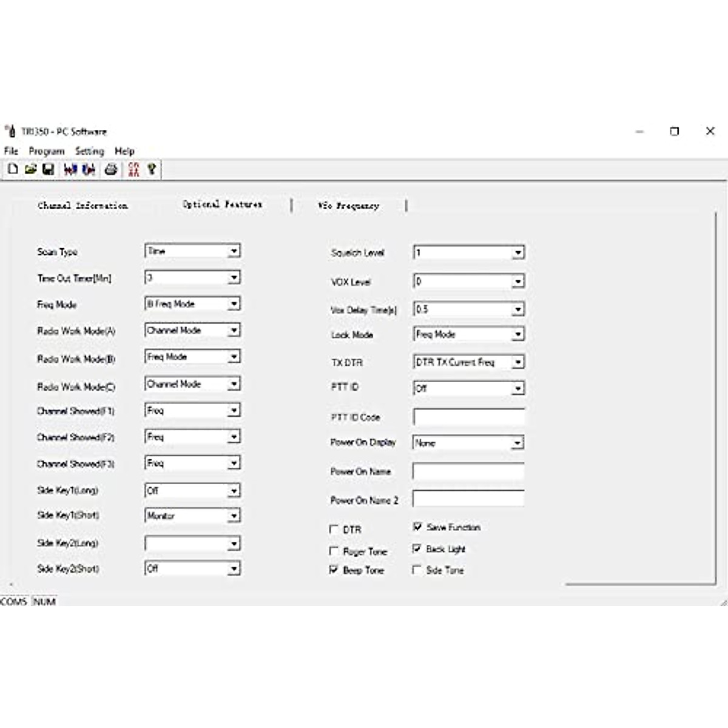Click the PTT ID Code input field
The image size is (728, 728).
pos(468,417)
